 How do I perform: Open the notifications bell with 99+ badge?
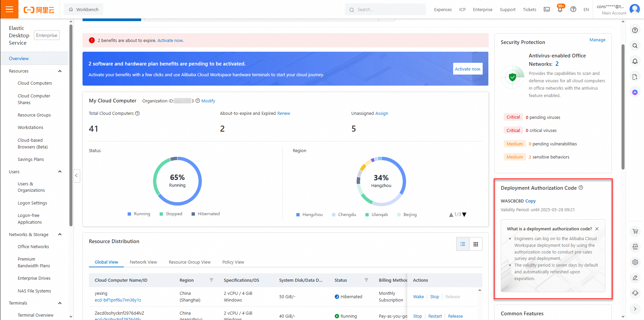(560, 9)
